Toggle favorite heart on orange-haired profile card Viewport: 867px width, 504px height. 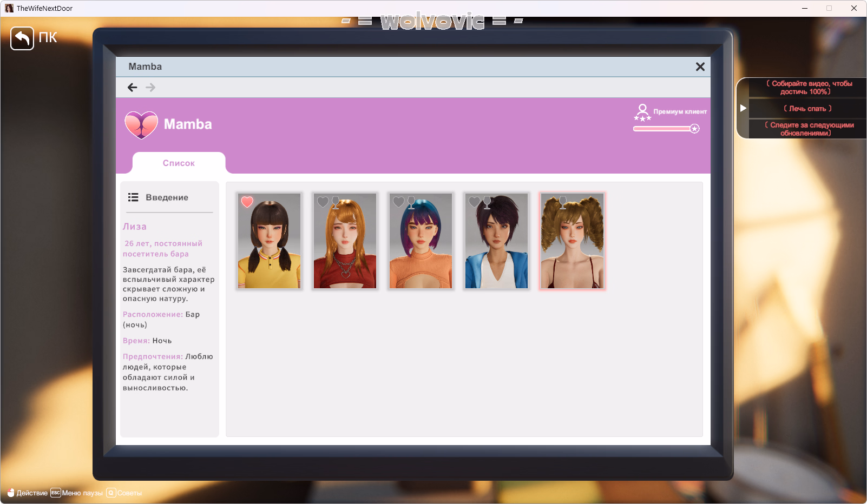pyautogui.click(x=323, y=202)
